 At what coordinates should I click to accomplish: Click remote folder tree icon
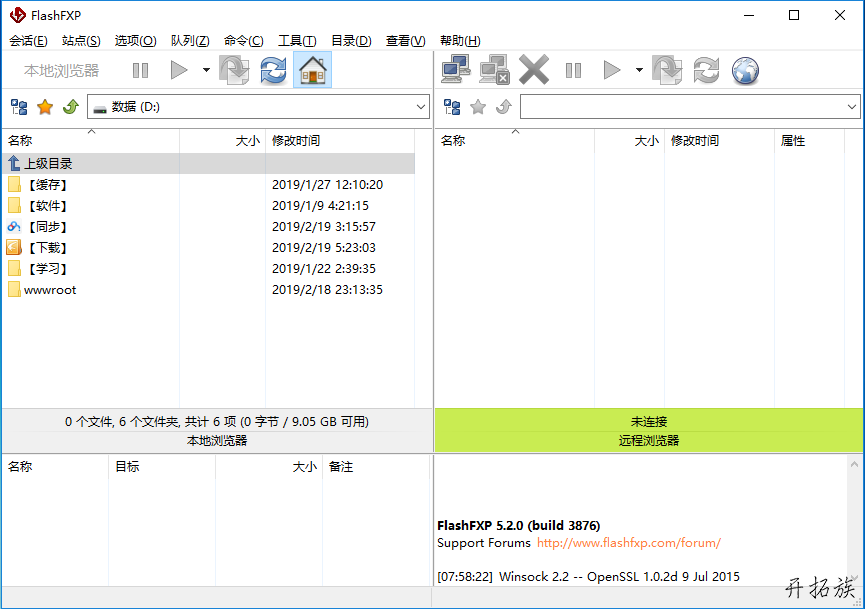tap(452, 106)
